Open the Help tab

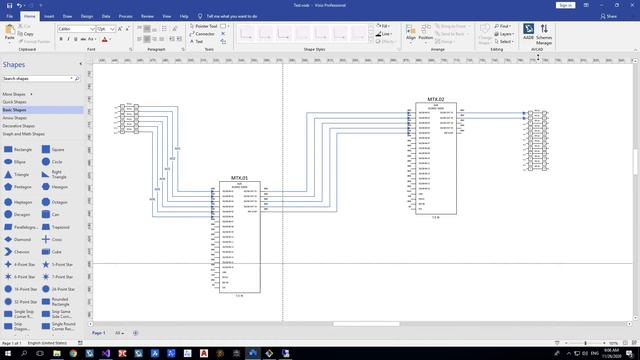click(184, 16)
